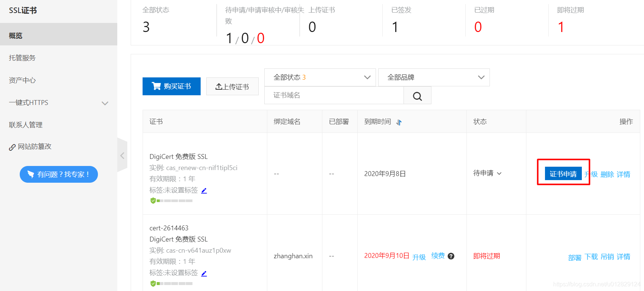Click the 2020年9月8日 expiry date cell

(x=385, y=174)
